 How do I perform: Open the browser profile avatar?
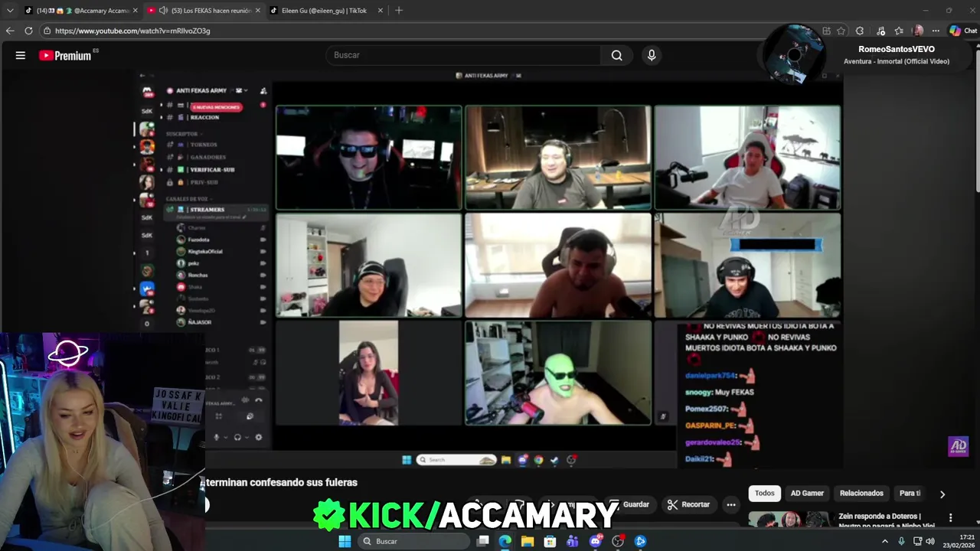(918, 31)
